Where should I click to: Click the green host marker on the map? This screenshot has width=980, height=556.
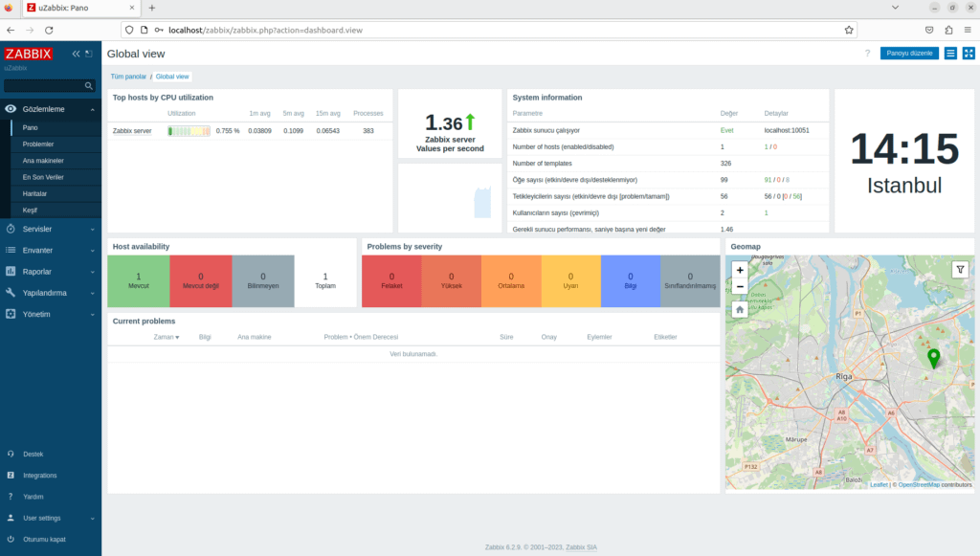click(x=934, y=358)
